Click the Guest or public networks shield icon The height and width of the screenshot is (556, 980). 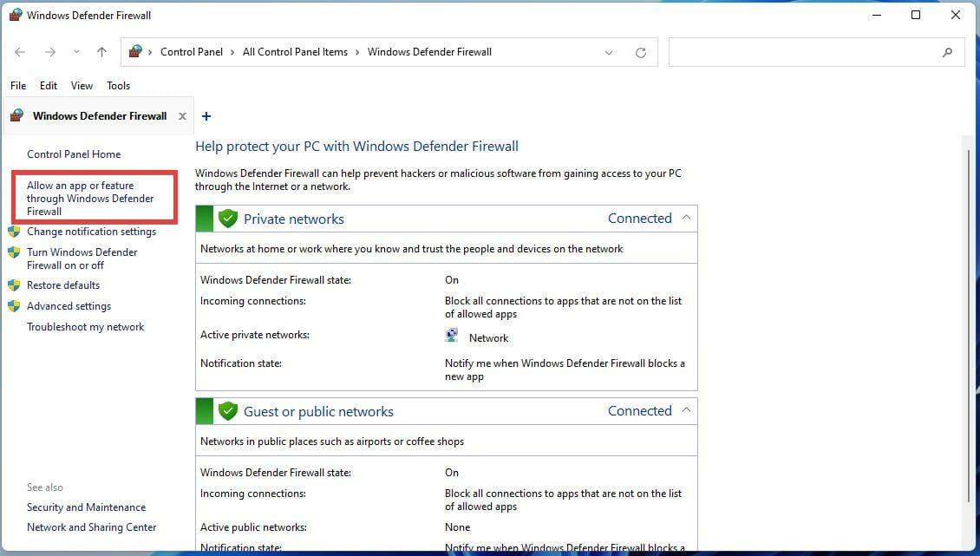point(228,411)
